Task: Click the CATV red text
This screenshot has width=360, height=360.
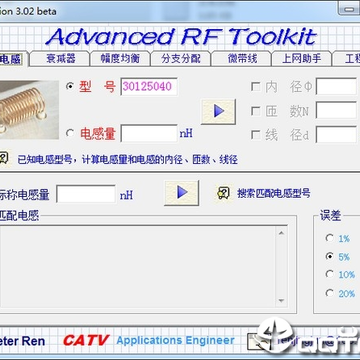Action: pyautogui.click(x=86, y=340)
